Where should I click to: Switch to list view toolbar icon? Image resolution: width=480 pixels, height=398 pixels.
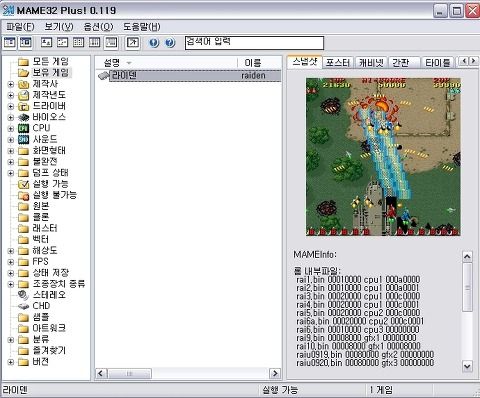point(78,42)
